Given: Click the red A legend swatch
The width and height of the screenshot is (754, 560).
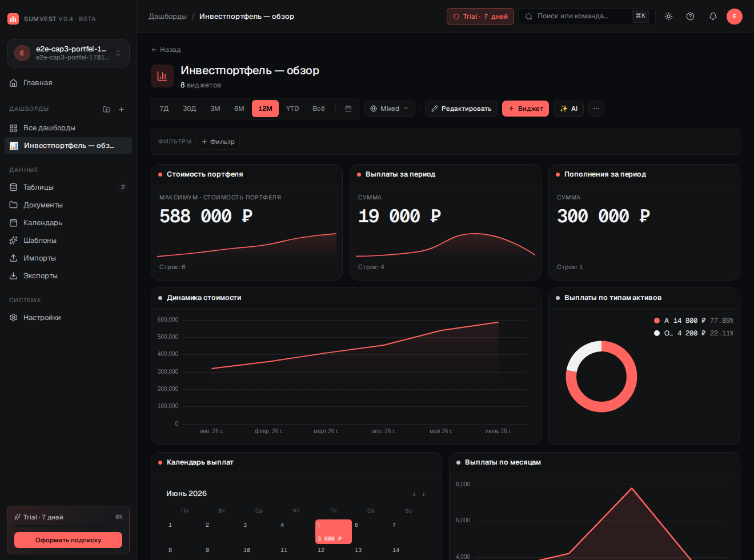Looking at the screenshot, I should [657, 321].
